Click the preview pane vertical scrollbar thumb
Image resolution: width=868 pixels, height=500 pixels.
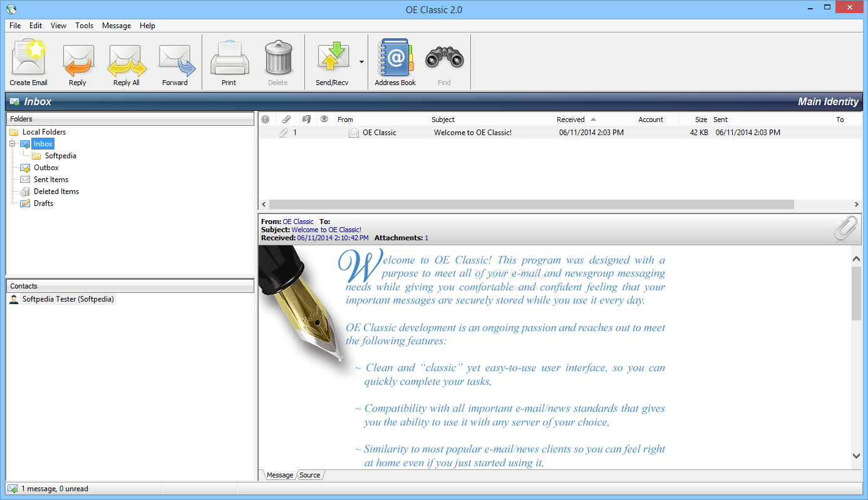pos(857,293)
